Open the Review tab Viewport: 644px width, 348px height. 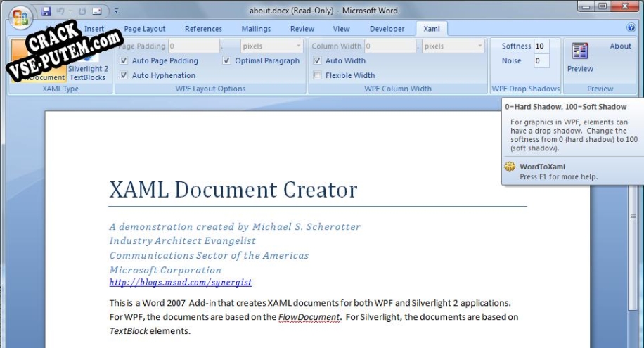302,29
